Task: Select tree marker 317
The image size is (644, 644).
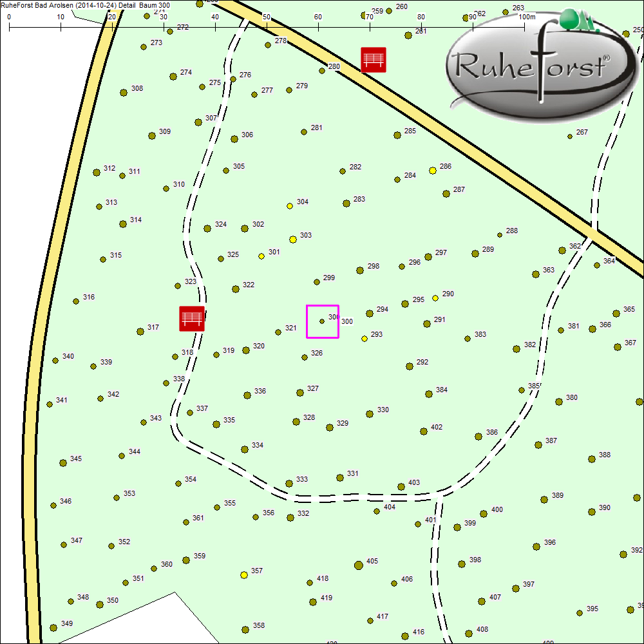Action: tap(140, 332)
